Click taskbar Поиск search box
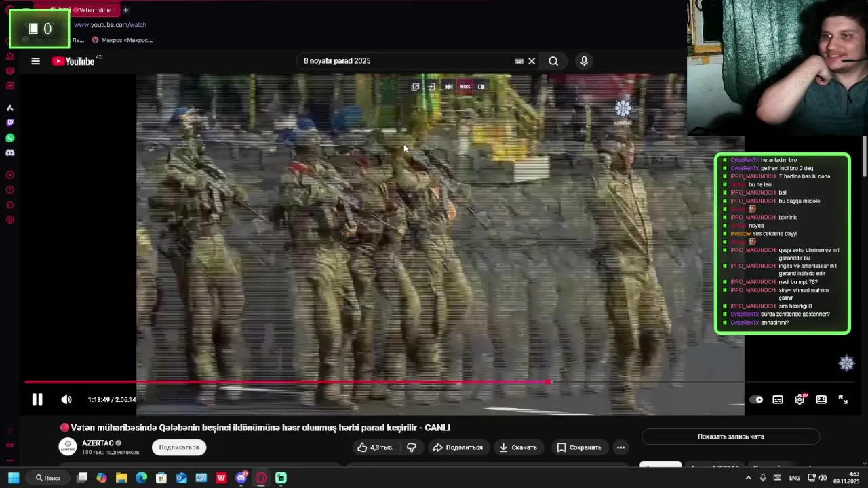 click(48, 478)
